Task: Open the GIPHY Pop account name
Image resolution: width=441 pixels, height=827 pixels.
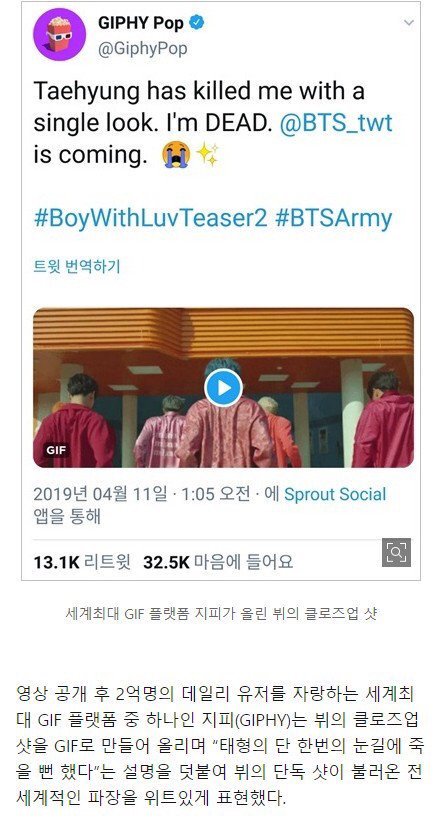Action: coord(141,23)
